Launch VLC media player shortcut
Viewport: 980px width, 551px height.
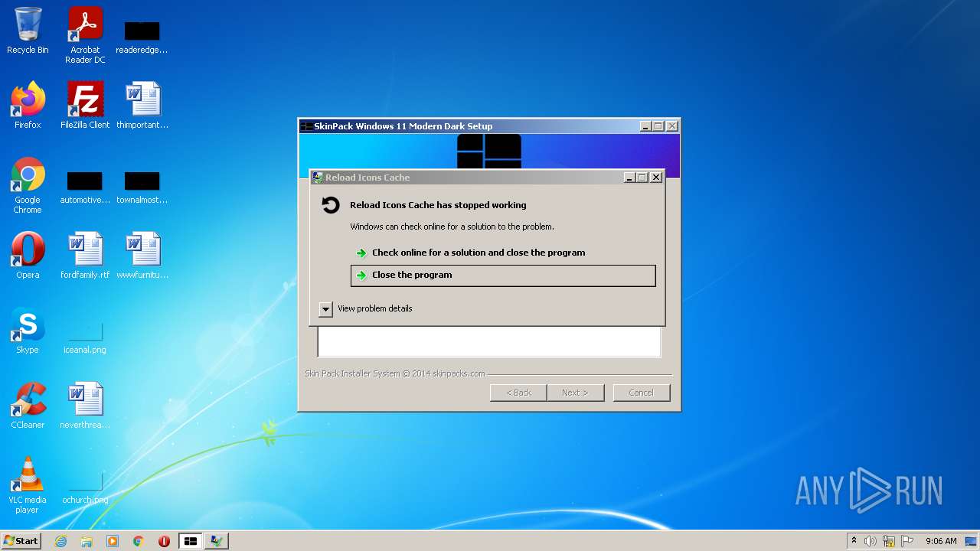[28, 485]
